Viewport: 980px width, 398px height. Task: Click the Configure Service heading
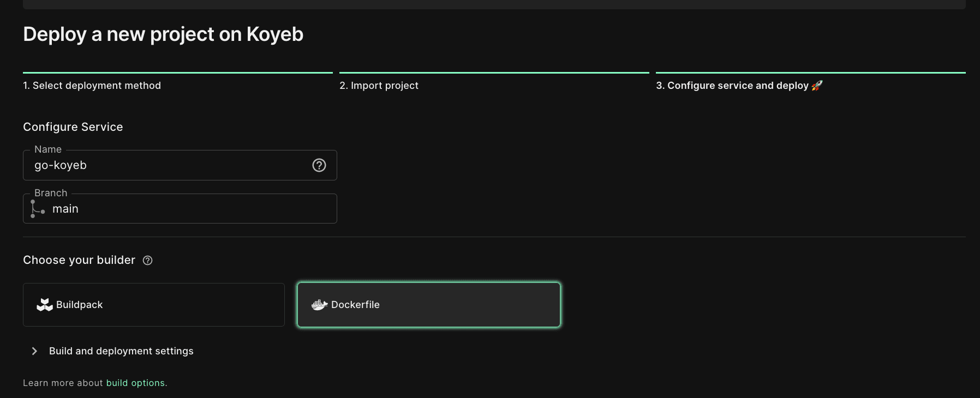pyautogui.click(x=73, y=127)
